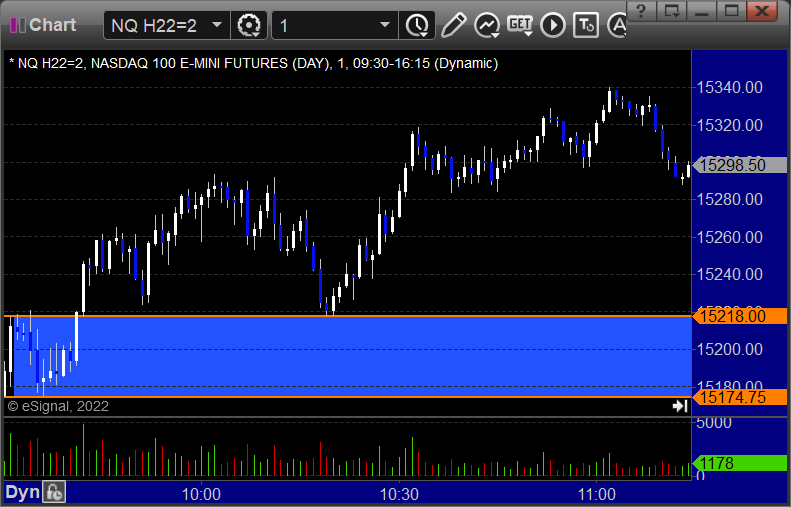Screen dimensions: 791x507
Task: Click the eSignal 2022 copyright text
Action: coord(59,406)
